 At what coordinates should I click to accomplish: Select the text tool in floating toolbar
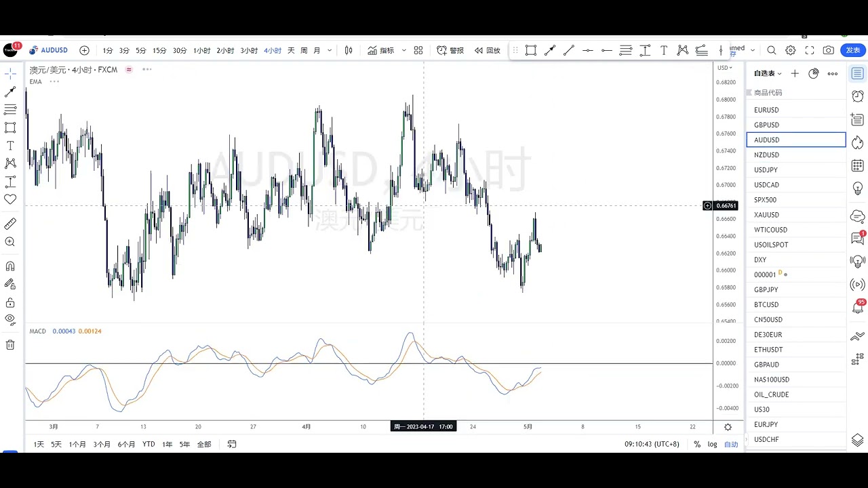pos(664,50)
